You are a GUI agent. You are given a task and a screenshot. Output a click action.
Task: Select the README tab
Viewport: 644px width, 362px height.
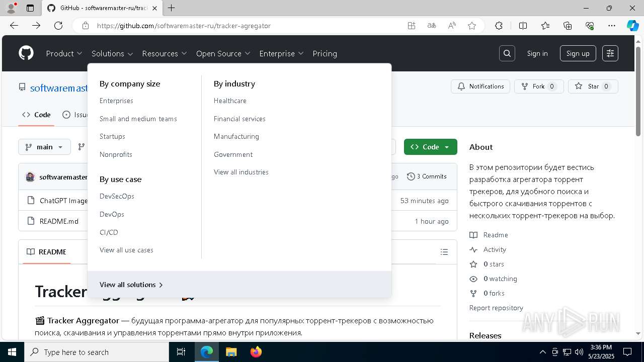(46, 252)
